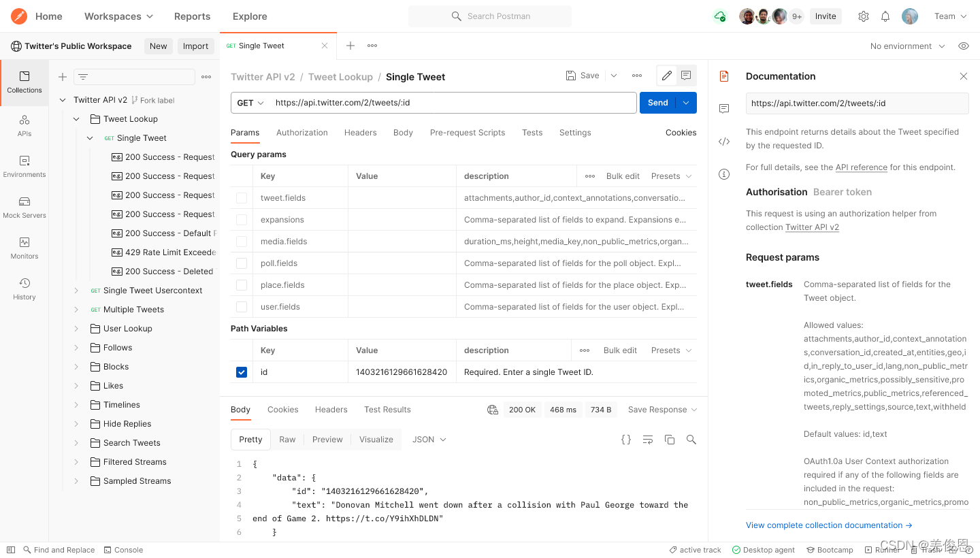Open the GET method dropdown

[x=250, y=103]
